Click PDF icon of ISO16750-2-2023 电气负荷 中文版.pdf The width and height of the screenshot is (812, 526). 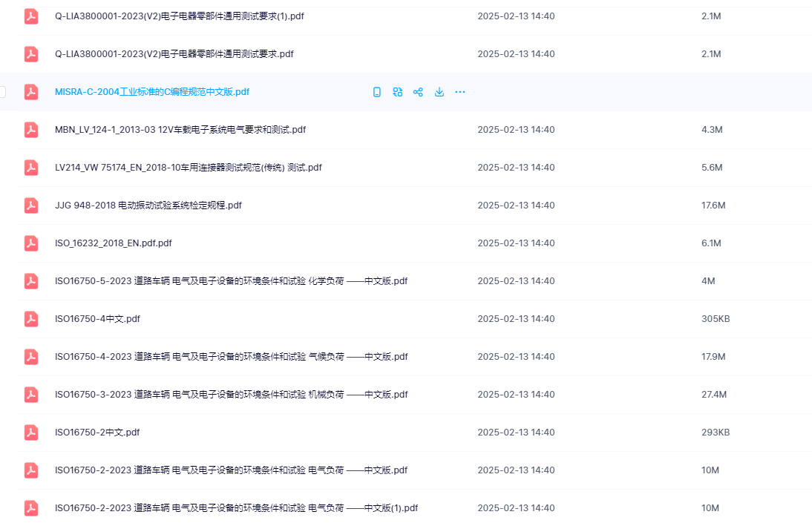31,470
